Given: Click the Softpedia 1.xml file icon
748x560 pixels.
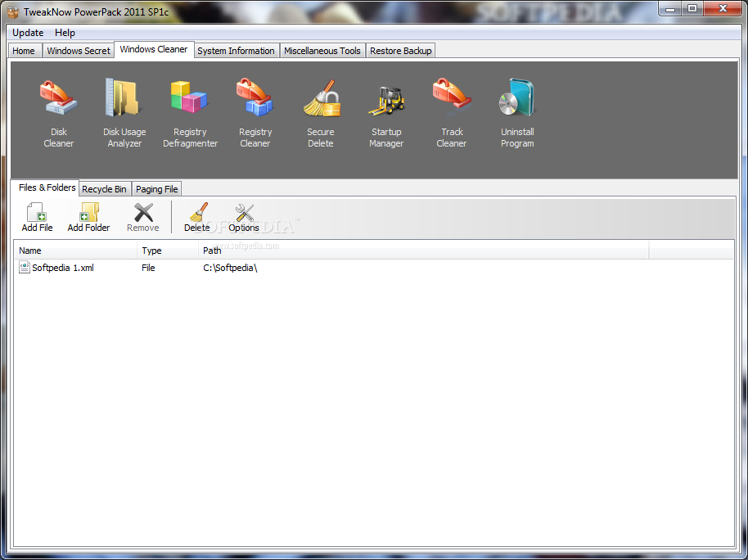Looking at the screenshot, I should tap(25, 268).
